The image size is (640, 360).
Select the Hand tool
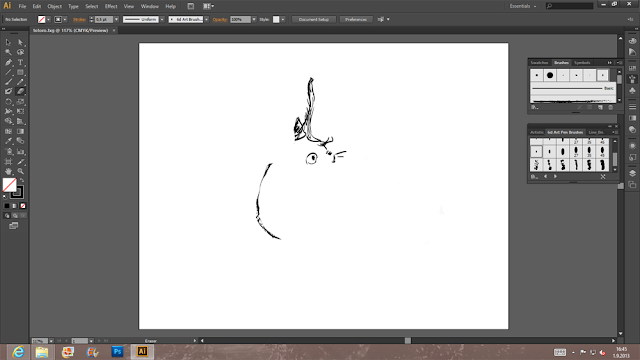(8, 171)
